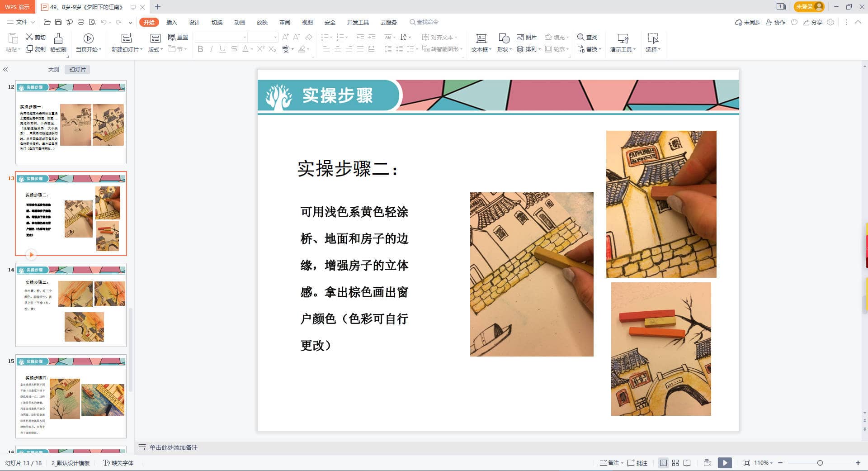Toggle superscript formatting

[x=261, y=49]
